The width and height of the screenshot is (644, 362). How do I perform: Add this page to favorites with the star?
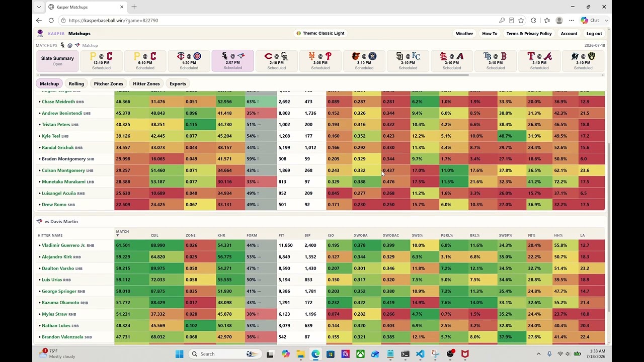pyautogui.click(x=521, y=20)
